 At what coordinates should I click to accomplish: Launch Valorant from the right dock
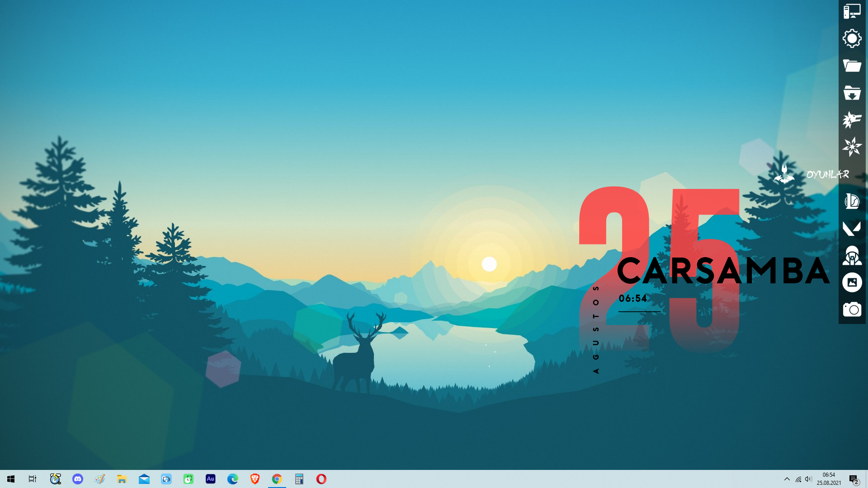tap(852, 228)
